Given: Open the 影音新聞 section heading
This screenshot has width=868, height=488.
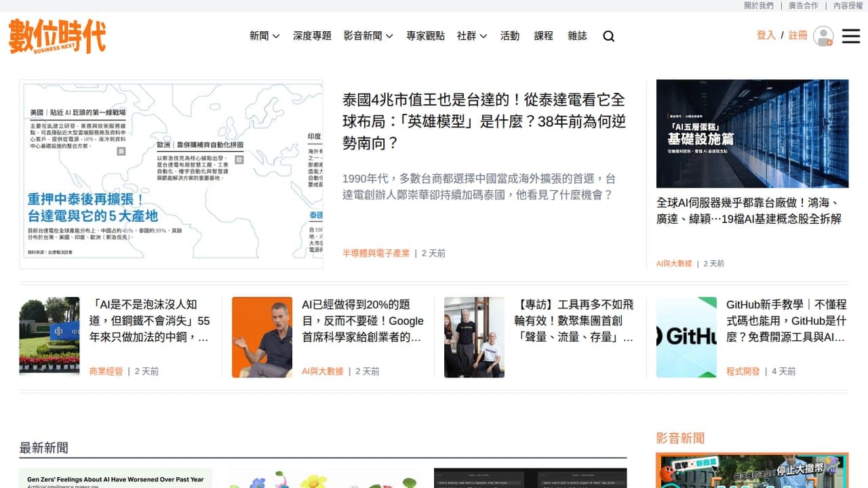Looking at the screenshot, I should pyautogui.click(x=680, y=438).
